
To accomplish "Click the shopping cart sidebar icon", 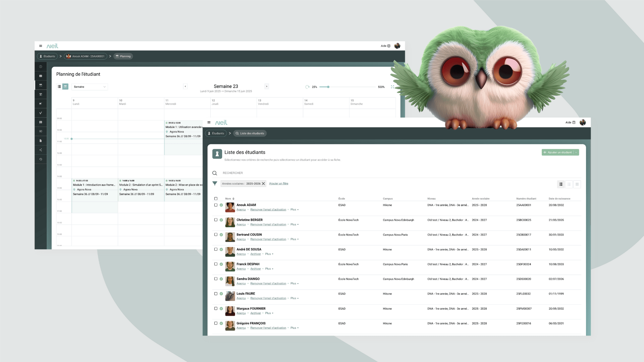I will pyautogui.click(x=41, y=104).
